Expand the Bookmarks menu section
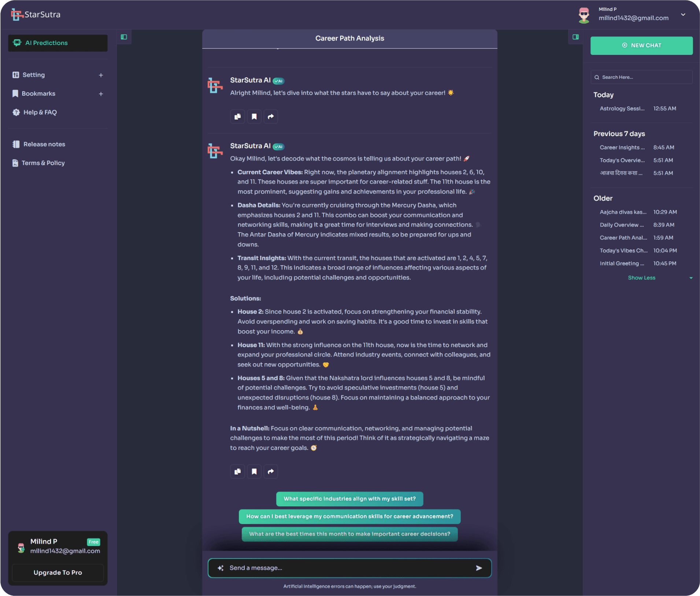This screenshot has width=700, height=596. [x=101, y=94]
